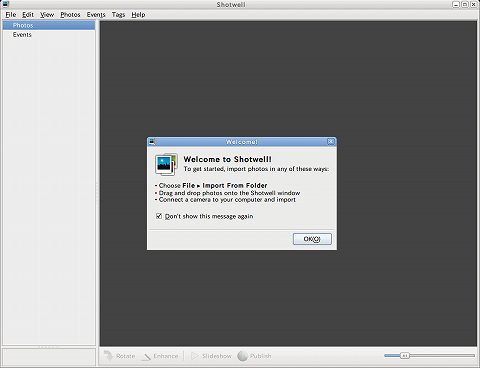This screenshot has width=480, height=368.
Task: Open the View menu
Action: (47, 15)
